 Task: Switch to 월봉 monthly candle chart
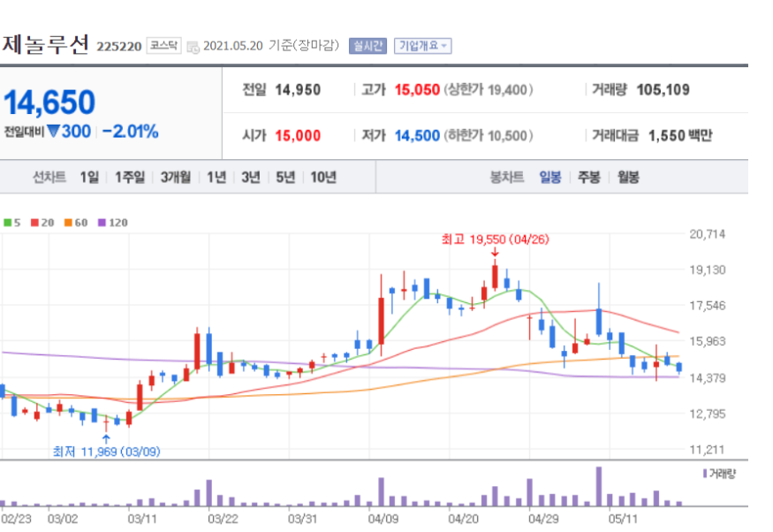628,177
